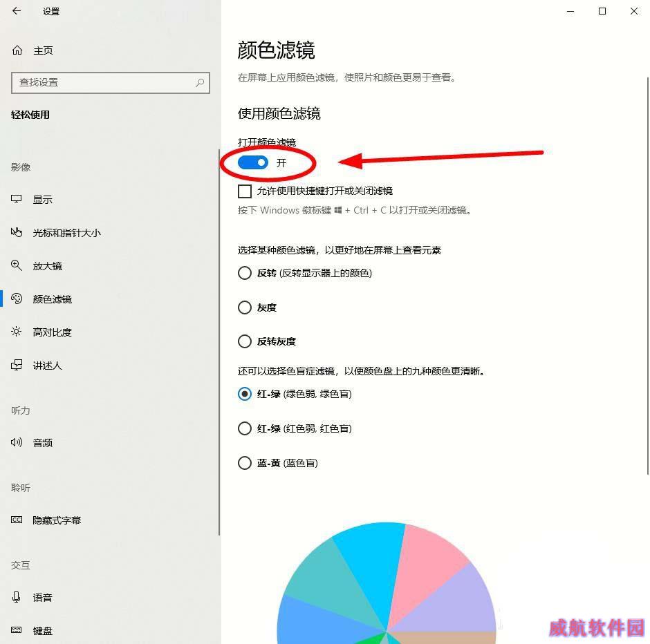The width and height of the screenshot is (650, 644).
Task: Select 红-绿 (红色弱, 红色盲) radio button
Action: [245, 428]
